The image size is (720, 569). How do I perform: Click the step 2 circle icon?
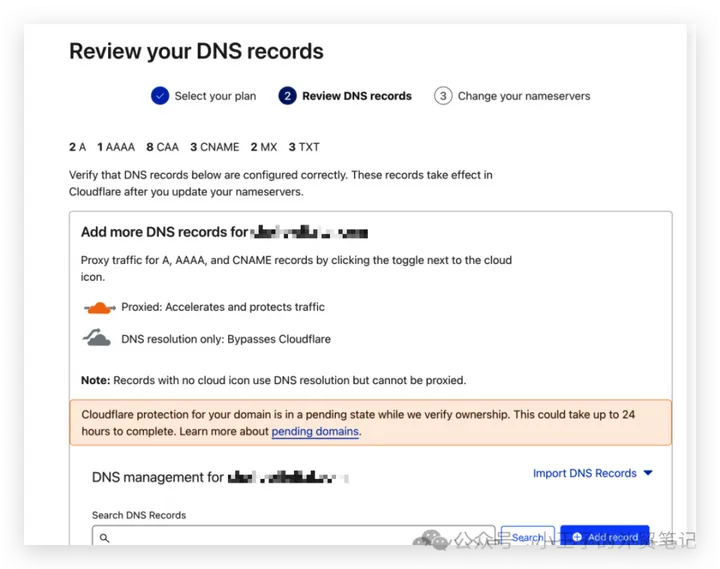287,96
